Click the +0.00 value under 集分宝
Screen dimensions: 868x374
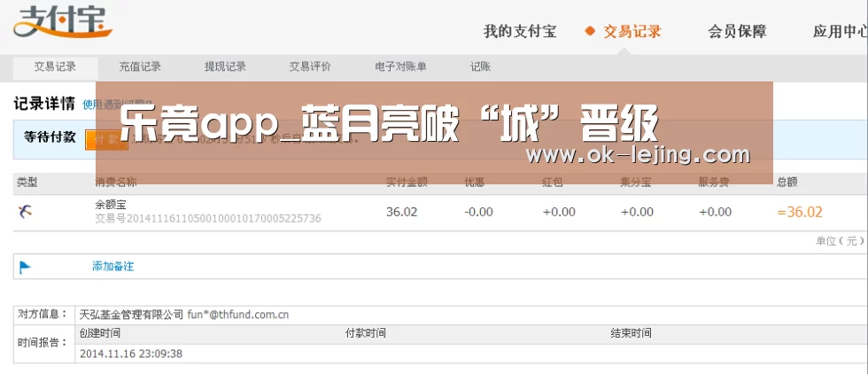[x=637, y=212]
